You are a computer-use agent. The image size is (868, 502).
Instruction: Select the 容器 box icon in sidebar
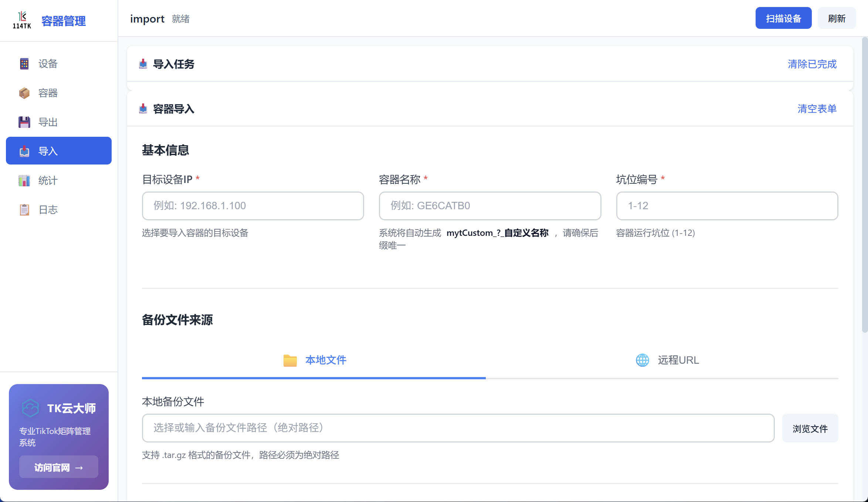24,93
